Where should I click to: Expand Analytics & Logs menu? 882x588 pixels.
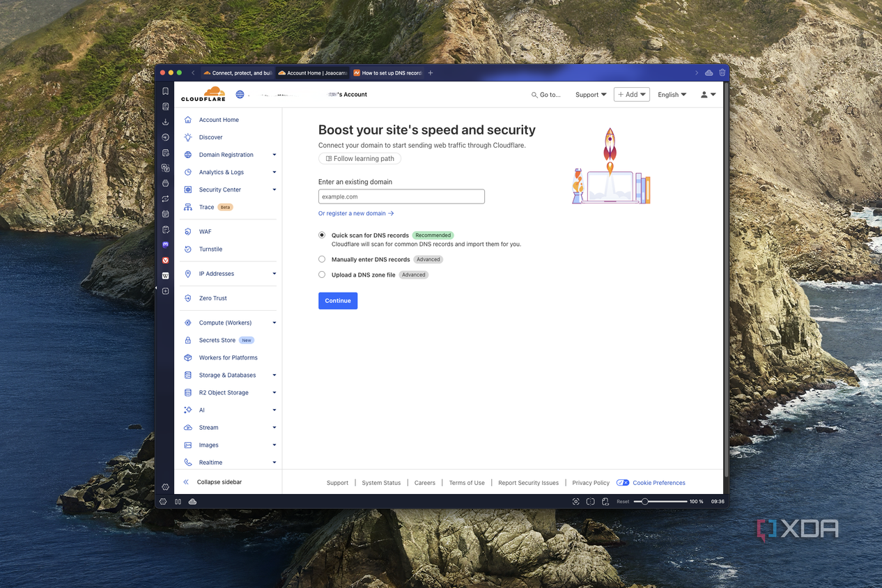(x=231, y=172)
